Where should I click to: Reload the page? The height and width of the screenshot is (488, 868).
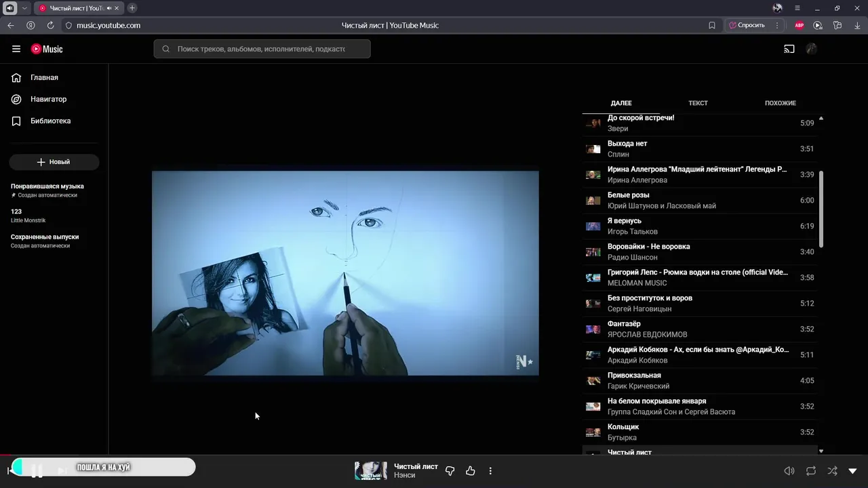click(x=50, y=25)
